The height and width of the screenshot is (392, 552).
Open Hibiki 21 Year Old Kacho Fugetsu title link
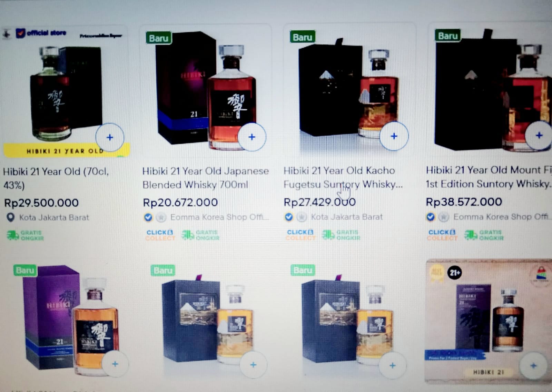click(343, 177)
